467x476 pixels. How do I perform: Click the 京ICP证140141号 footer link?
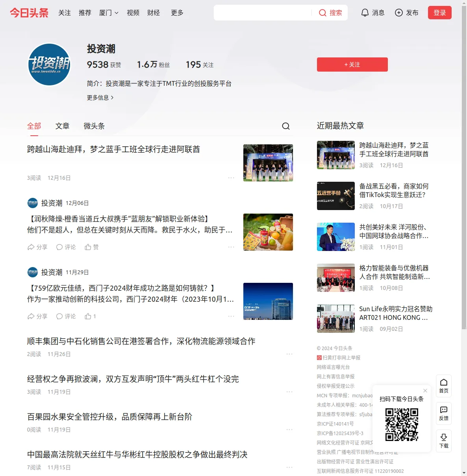click(x=335, y=424)
